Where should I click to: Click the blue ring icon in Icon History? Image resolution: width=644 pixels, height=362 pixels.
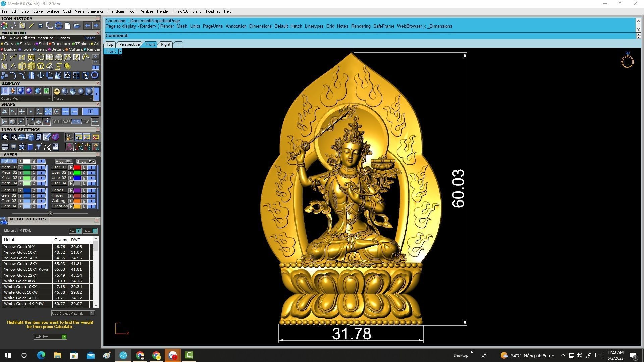pyautogui.click(x=58, y=26)
